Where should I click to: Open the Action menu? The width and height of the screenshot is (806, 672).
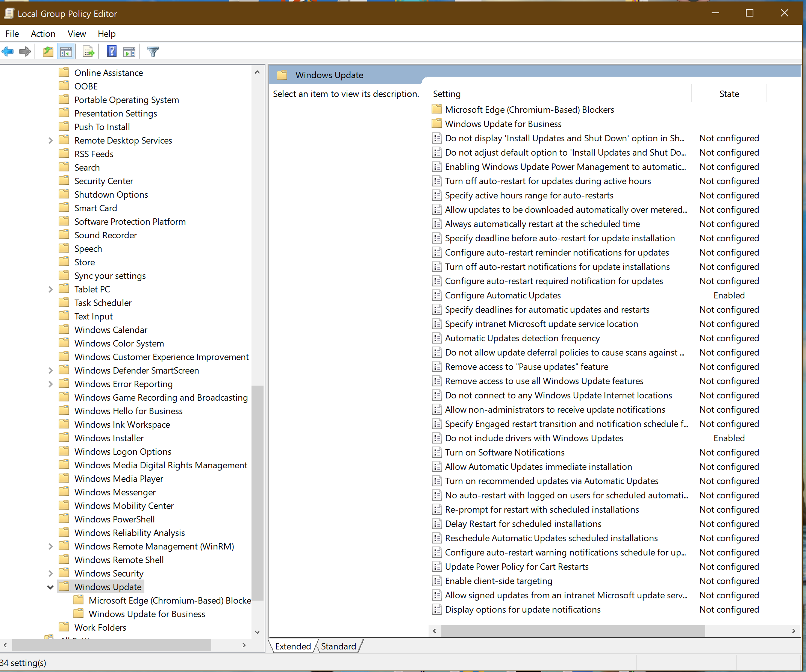[x=43, y=34]
